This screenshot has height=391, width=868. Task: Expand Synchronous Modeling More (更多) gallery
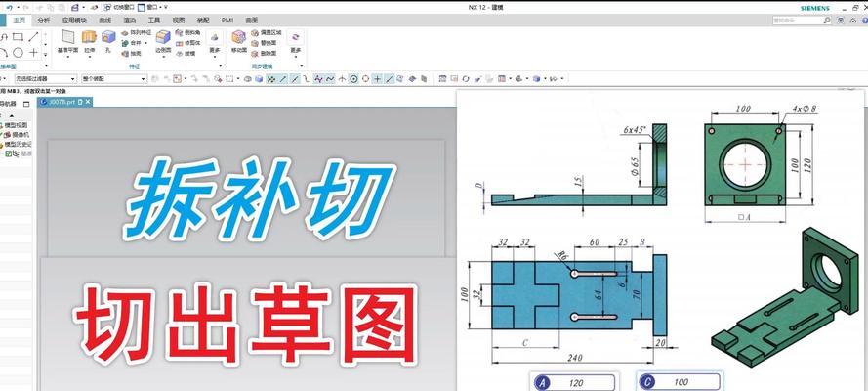click(296, 43)
